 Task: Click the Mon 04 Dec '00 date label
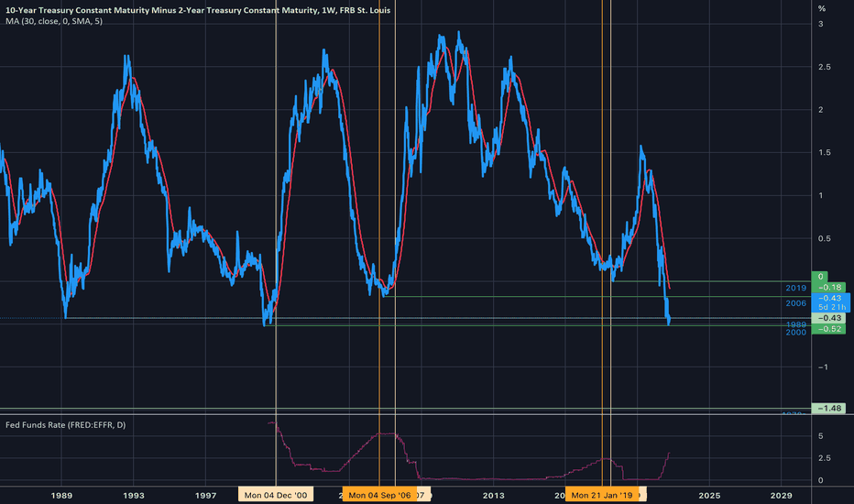(276, 495)
